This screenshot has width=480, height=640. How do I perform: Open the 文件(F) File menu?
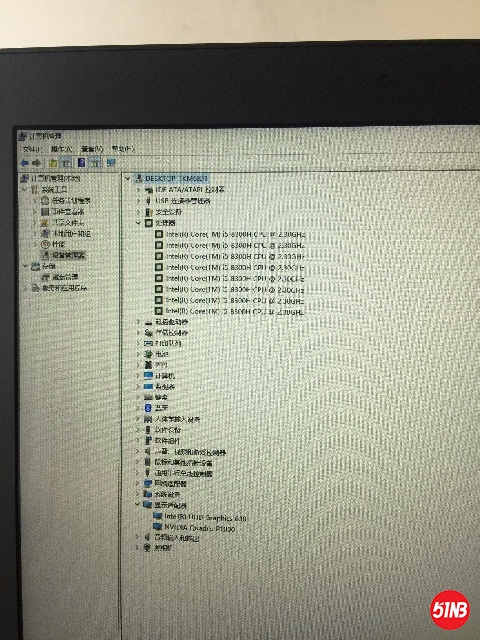[x=32, y=149]
